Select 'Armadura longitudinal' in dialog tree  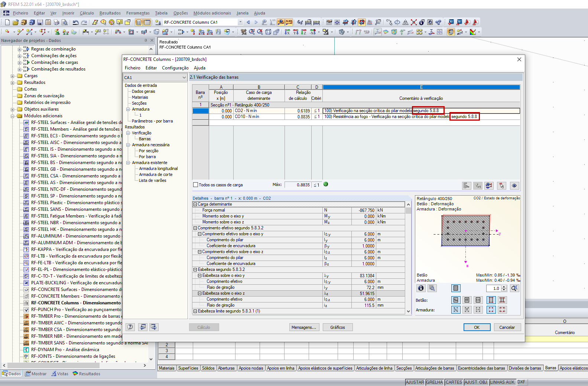pyautogui.click(x=158, y=169)
